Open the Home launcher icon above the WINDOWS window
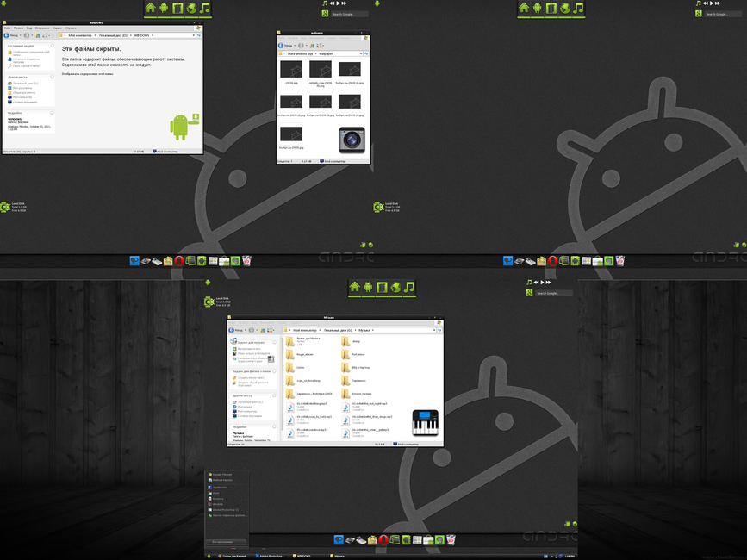Image resolution: width=747 pixels, height=560 pixels. tap(151, 8)
